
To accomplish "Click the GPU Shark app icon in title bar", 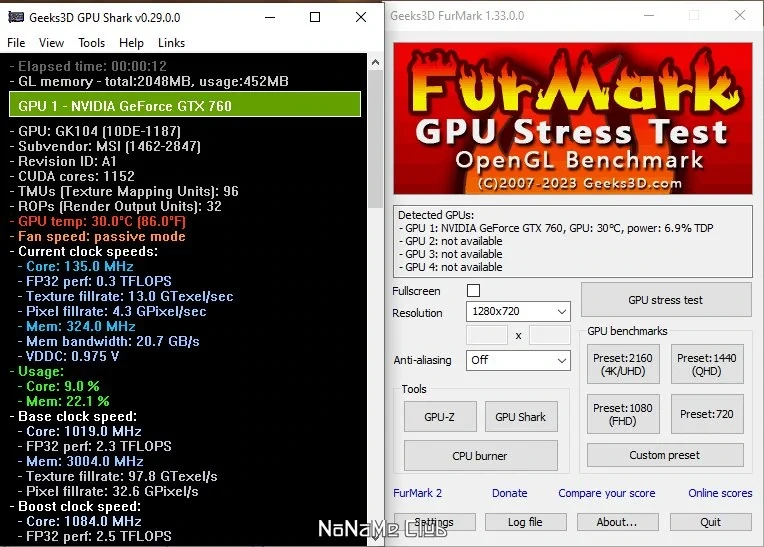I will tap(16, 17).
